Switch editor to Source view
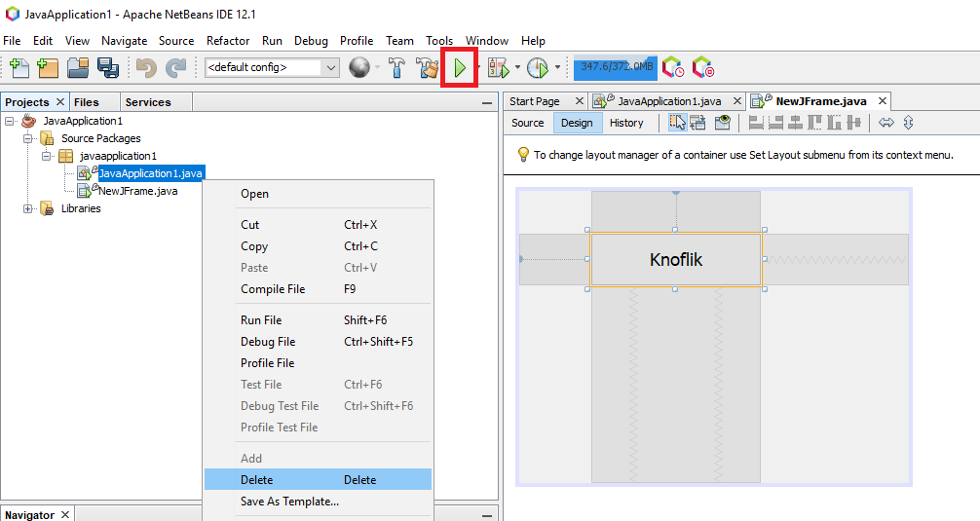The height and width of the screenshot is (521, 980). click(x=527, y=123)
